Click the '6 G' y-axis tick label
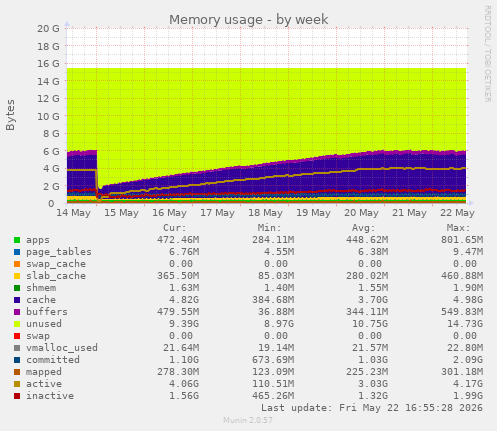The height and width of the screenshot is (431, 497). tap(51, 151)
